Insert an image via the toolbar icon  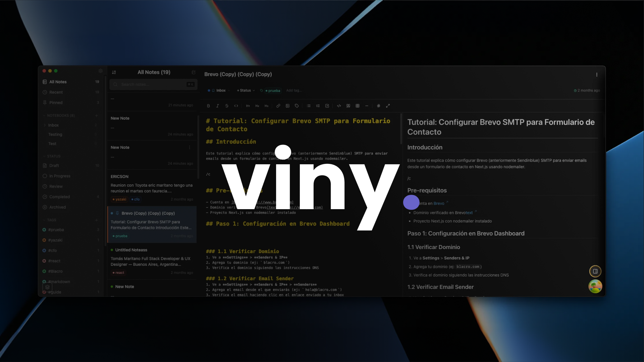click(x=287, y=106)
